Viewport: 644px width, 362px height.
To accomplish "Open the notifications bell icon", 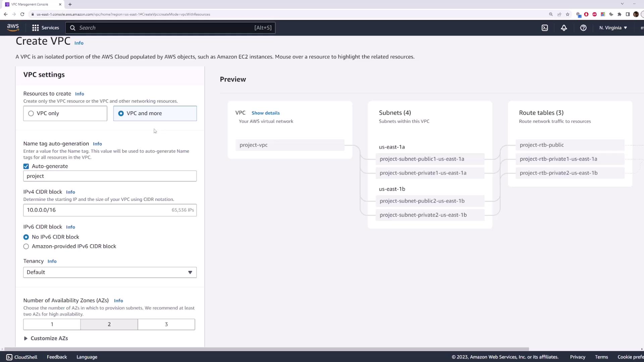I will pyautogui.click(x=564, y=28).
